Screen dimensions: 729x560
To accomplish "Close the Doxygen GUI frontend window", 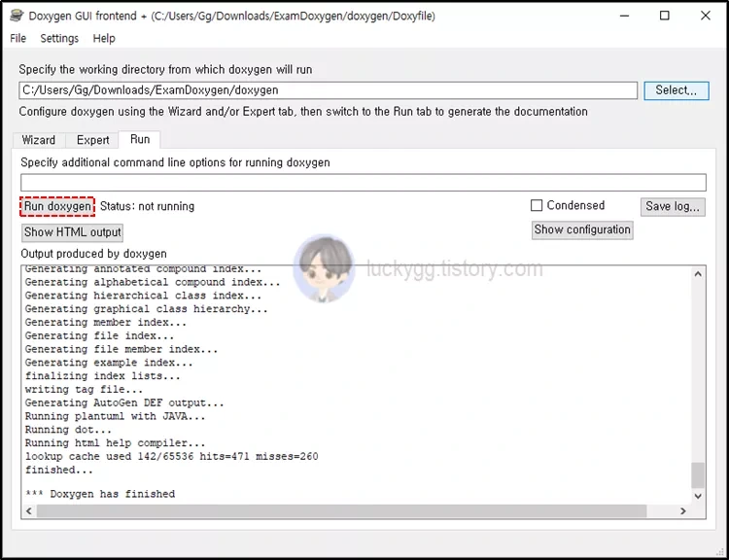I will [706, 16].
